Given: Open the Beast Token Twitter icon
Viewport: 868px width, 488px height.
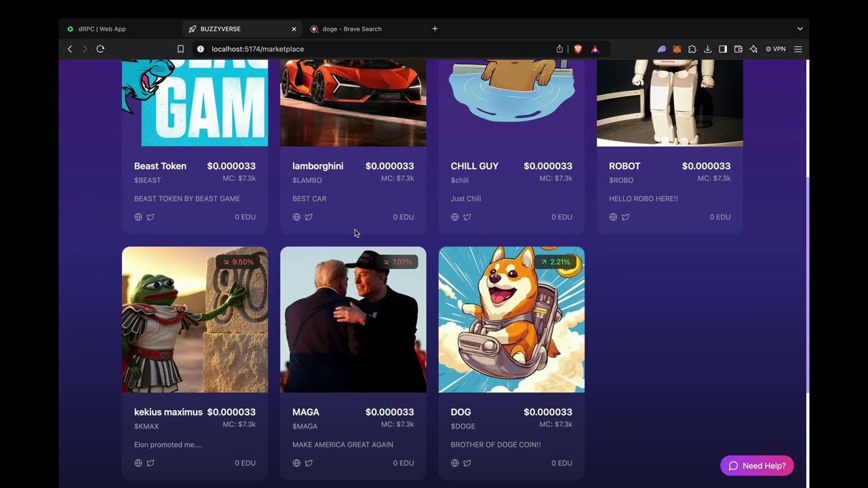Looking at the screenshot, I should click(x=151, y=217).
